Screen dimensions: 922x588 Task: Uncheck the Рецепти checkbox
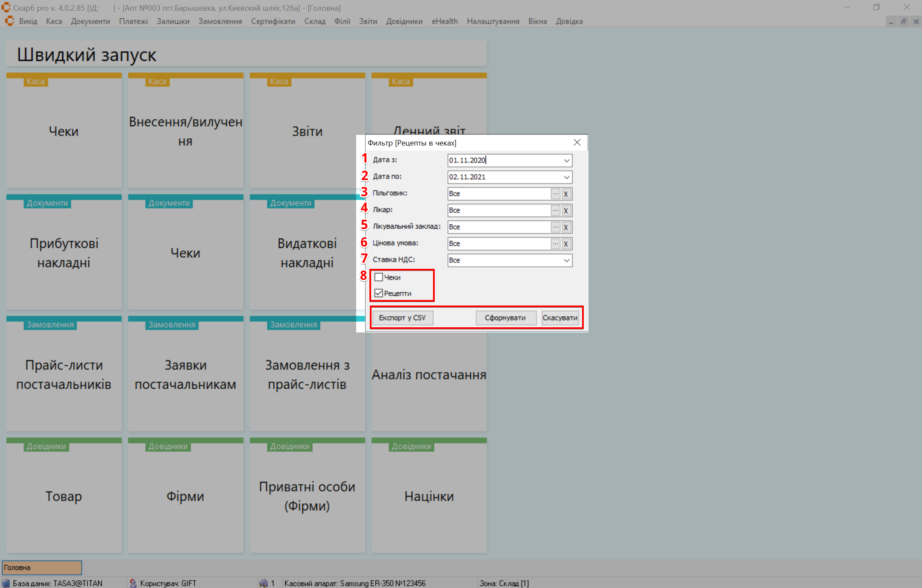coord(379,293)
